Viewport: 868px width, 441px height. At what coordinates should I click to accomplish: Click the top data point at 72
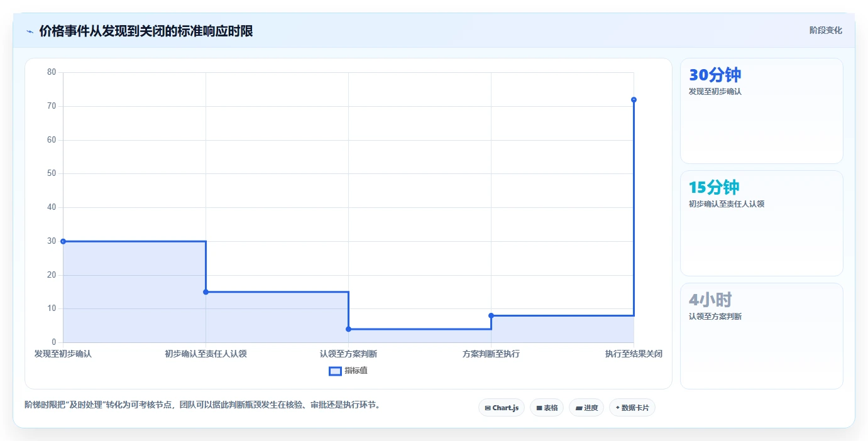click(x=634, y=100)
